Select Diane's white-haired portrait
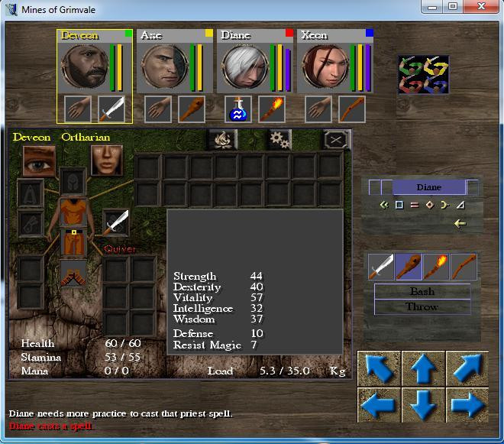 tap(245, 67)
